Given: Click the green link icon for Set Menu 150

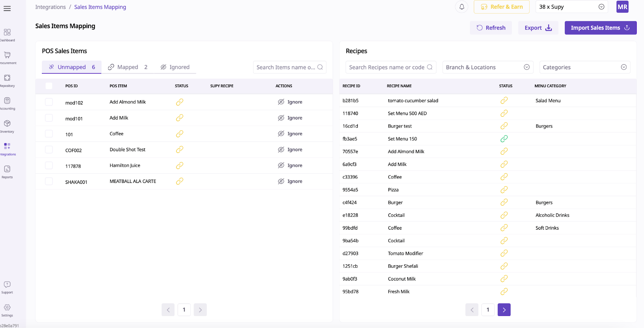Looking at the screenshot, I should 504,139.
